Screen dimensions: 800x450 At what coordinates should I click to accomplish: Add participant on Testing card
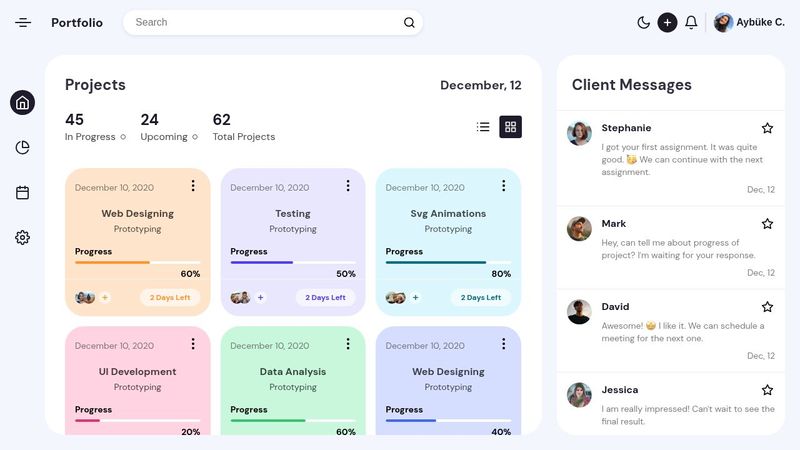[261, 297]
